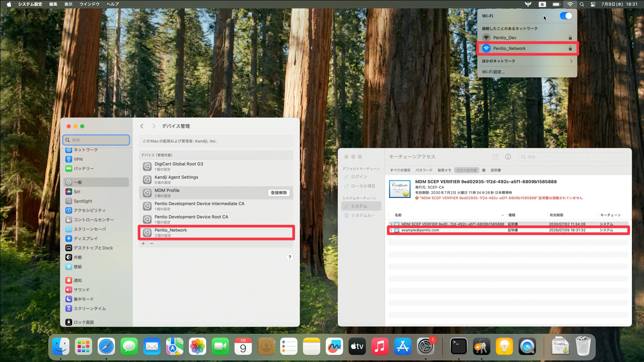Click the add profile plus button
644x362 pixels.
pos(143,244)
